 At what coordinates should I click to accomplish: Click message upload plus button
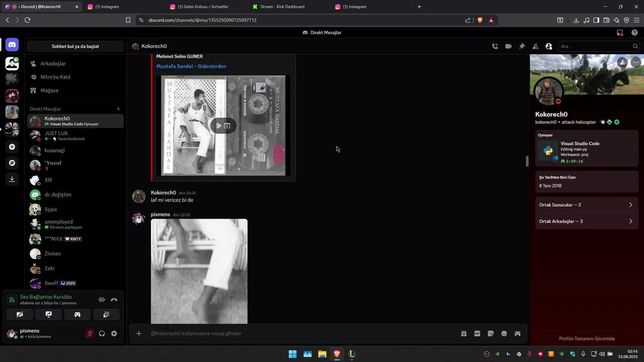point(139,333)
